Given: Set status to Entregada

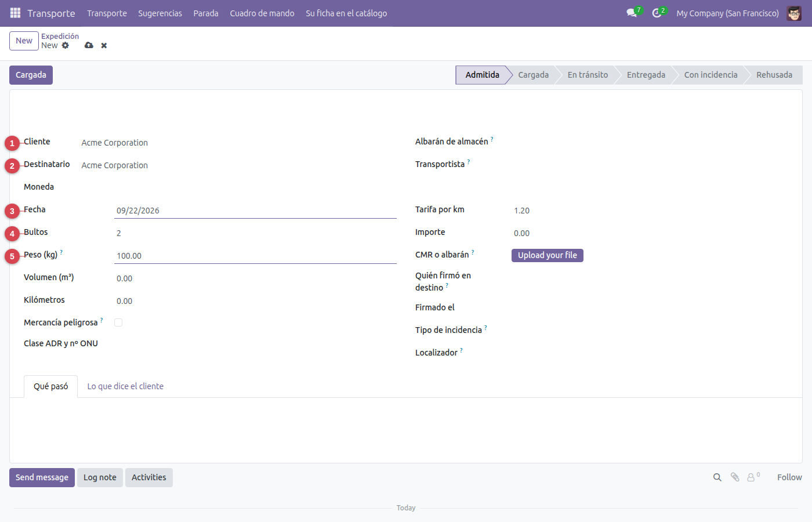Looking at the screenshot, I should tap(646, 75).
